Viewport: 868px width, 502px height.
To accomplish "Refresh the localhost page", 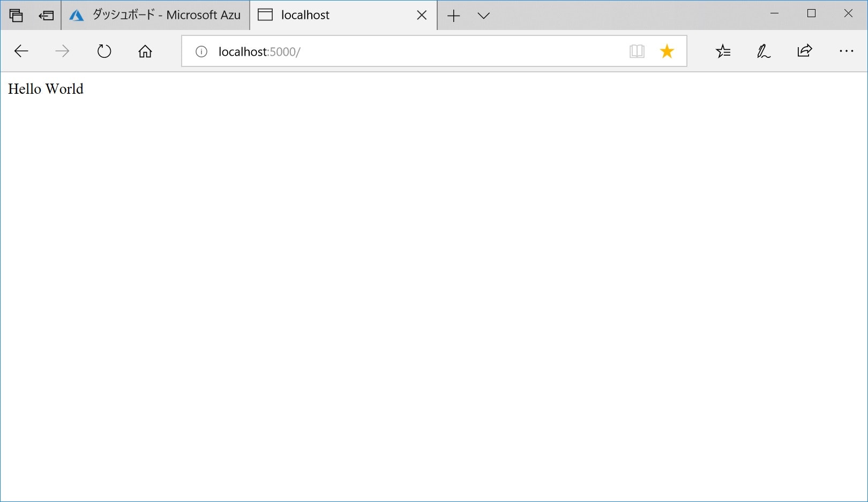I will (x=104, y=51).
